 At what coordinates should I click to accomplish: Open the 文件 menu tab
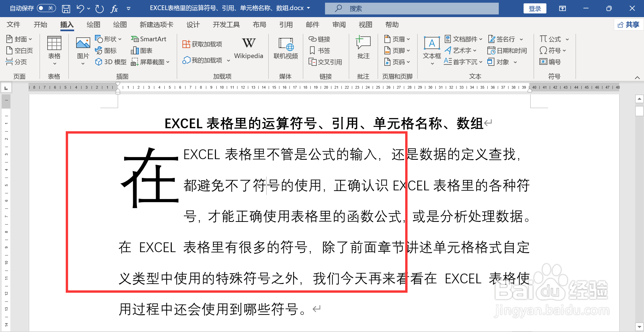point(13,25)
